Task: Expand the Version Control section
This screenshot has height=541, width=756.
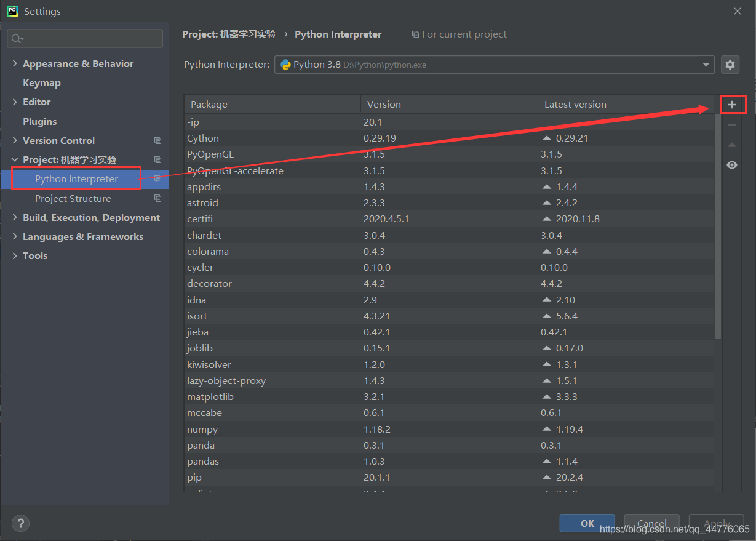Action: tap(15, 140)
